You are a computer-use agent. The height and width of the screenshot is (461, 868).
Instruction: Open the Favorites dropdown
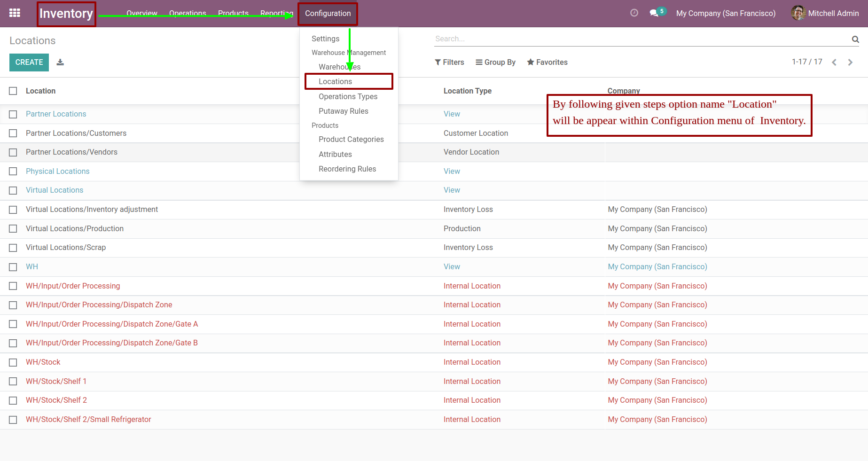547,62
